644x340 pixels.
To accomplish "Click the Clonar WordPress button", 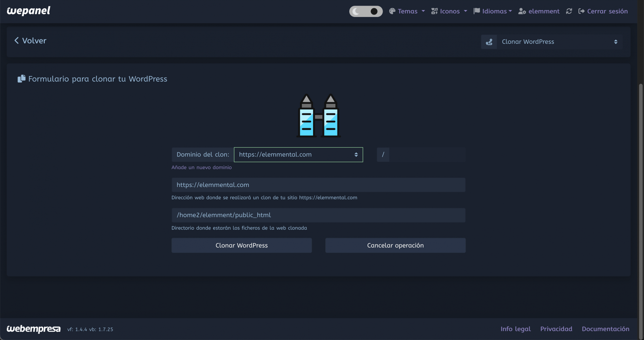I will pyautogui.click(x=241, y=245).
